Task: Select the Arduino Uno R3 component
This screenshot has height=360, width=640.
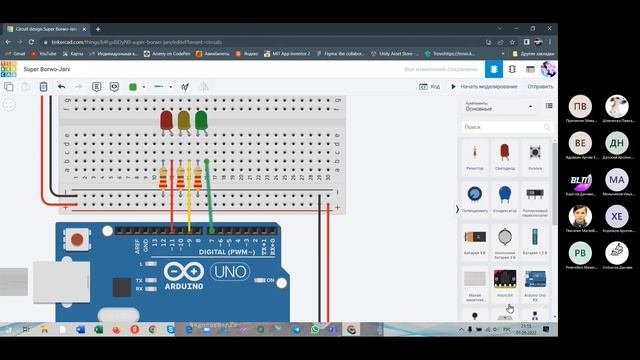Action: click(535, 284)
